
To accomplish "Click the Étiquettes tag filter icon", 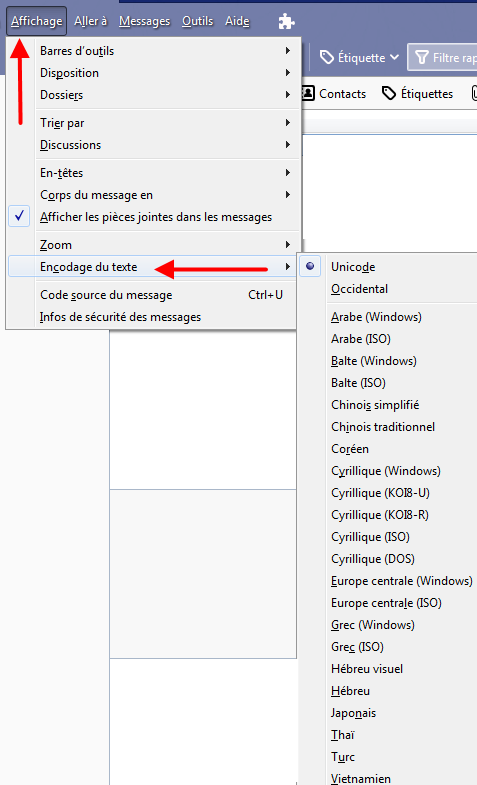I will click(389, 93).
